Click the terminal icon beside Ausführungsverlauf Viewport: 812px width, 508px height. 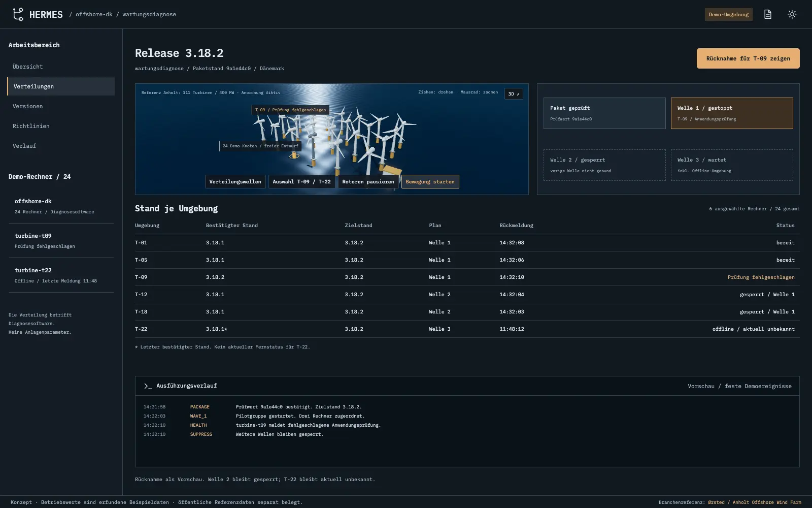click(x=148, y=386)
